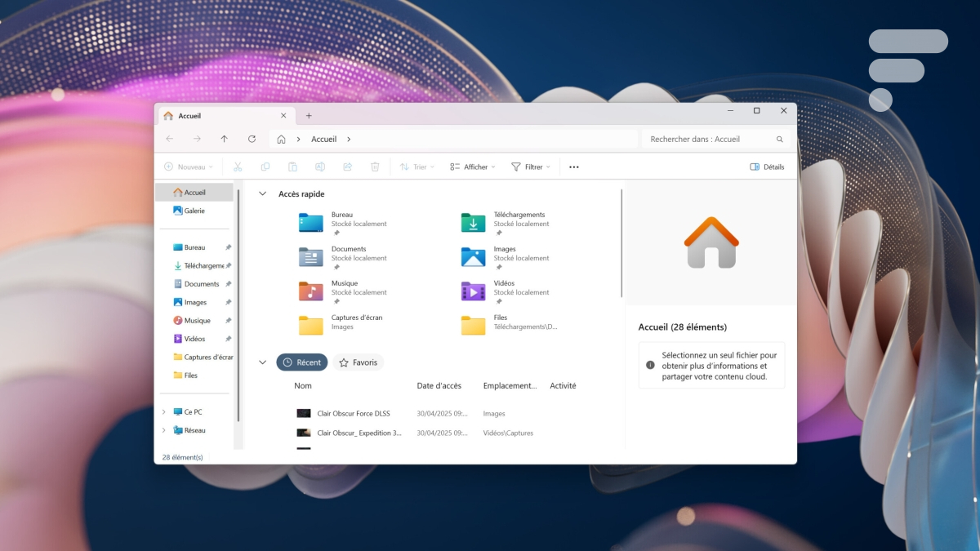Select the Récent filter
This screenshot has height=551, width=980.
302,362
